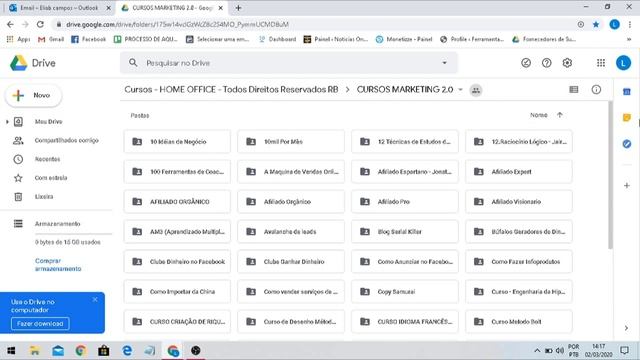Show more bookmarks with the chevron
The width and height of the screenshot is (640, 360).
click(x=629, y=39)
